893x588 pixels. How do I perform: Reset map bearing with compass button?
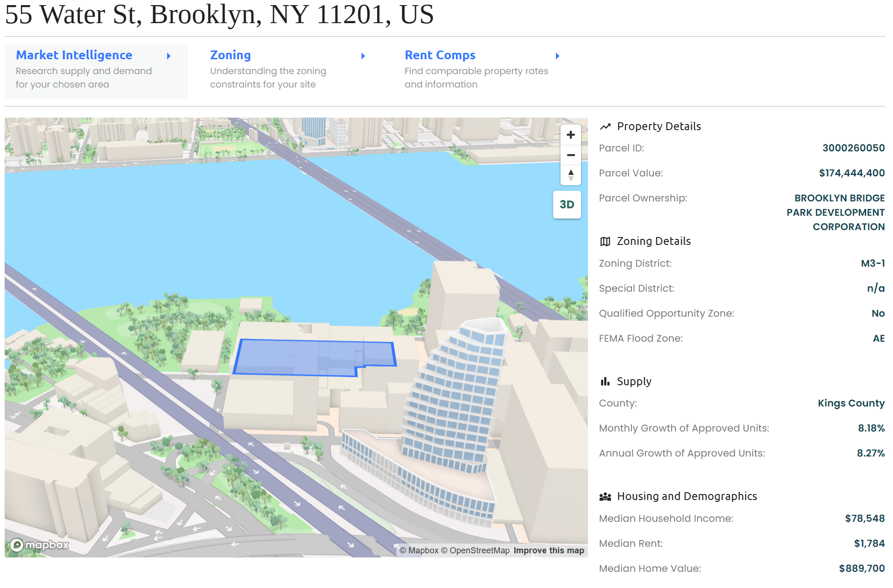(570, 175)
